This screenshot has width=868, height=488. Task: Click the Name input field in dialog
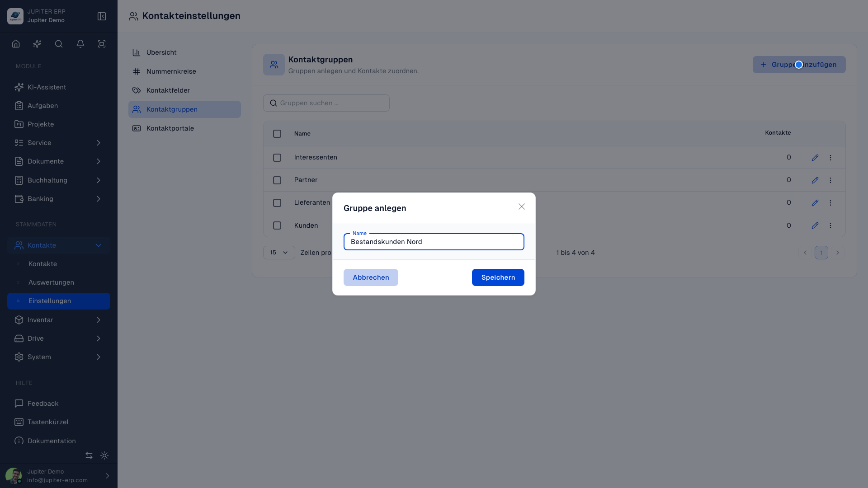434,242
